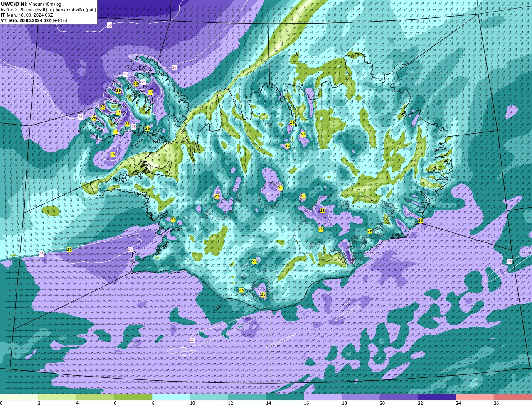
Task: Select the yellow 29 gust label
Action: click(x=118, y=91)
